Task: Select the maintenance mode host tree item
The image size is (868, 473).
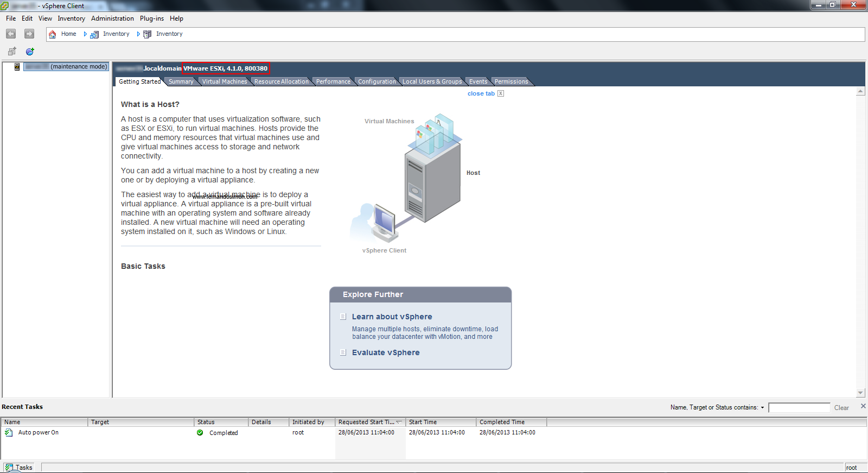Action: pyautogui.click(x=66, y=67)
